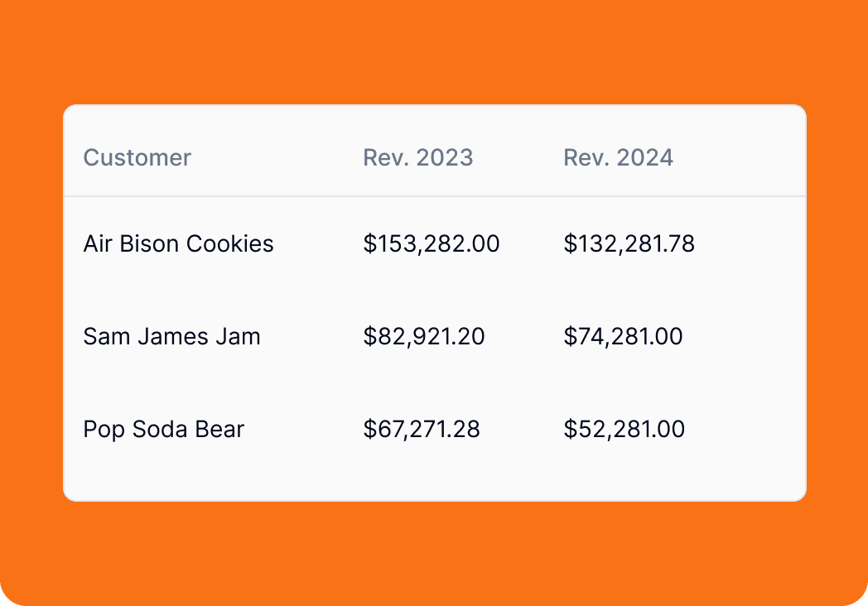868x606 pixels.
Task: Click the $67,271.28 revenue cell
Action: (x=422, y=430)
